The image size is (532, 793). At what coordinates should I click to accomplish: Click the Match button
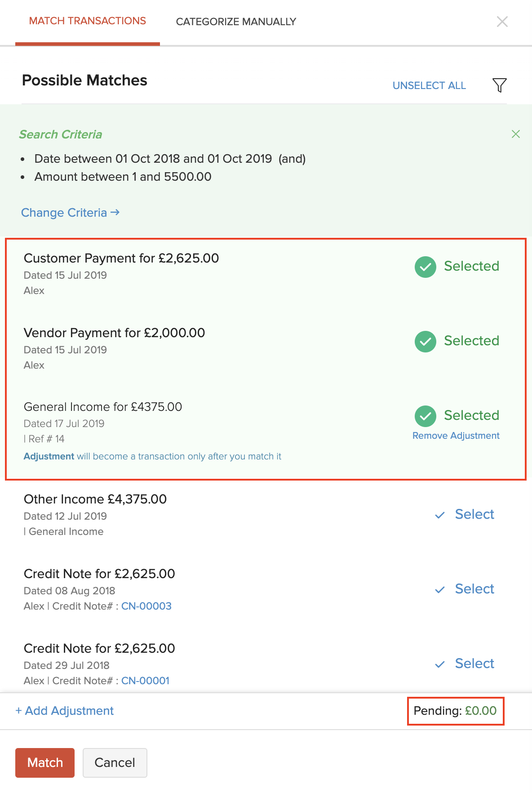click(44, 763)
